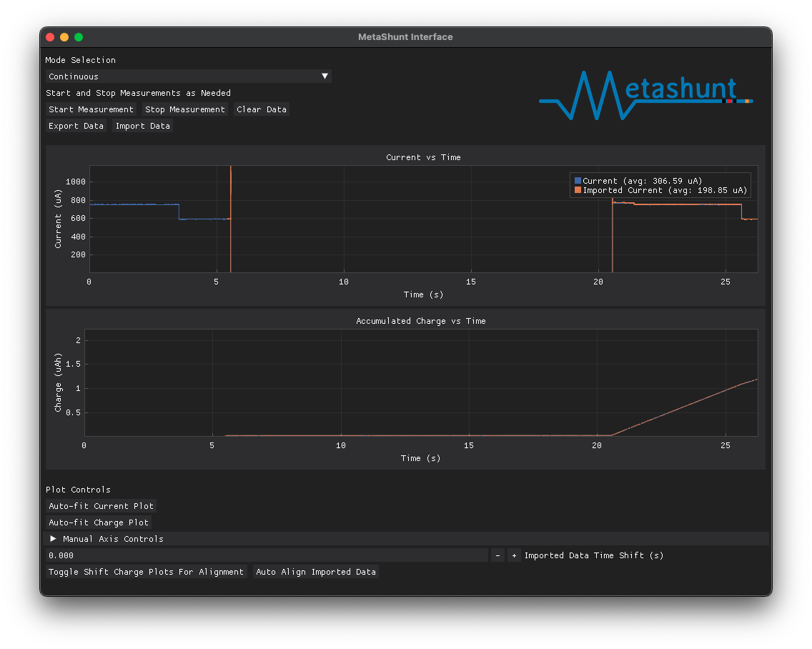Toggle Shift Charge Plots For Alignment

click(x=145, y=572)
